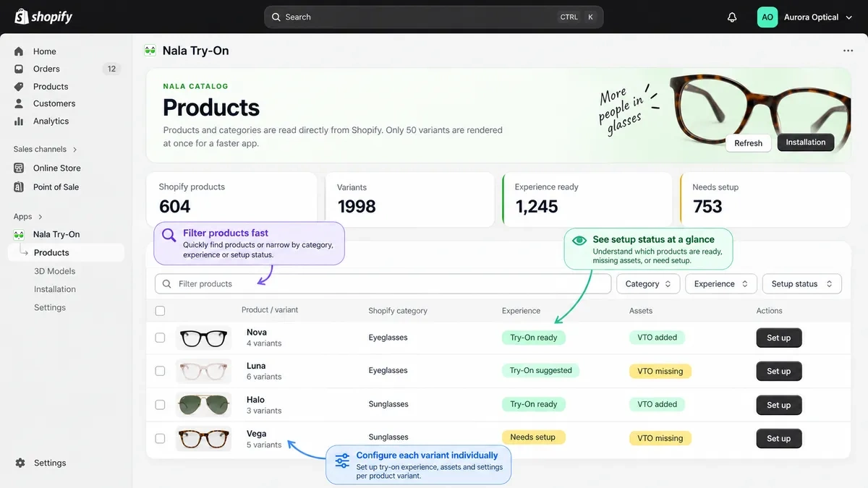Image resolution: width=868 pixels, height=488 pixels.
Task: Select Installation in the sidebar submenu
Action: click(55, 289)
